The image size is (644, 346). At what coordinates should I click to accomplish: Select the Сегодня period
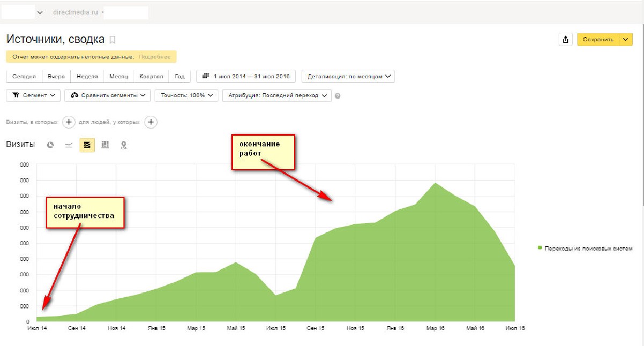[24, 76]
